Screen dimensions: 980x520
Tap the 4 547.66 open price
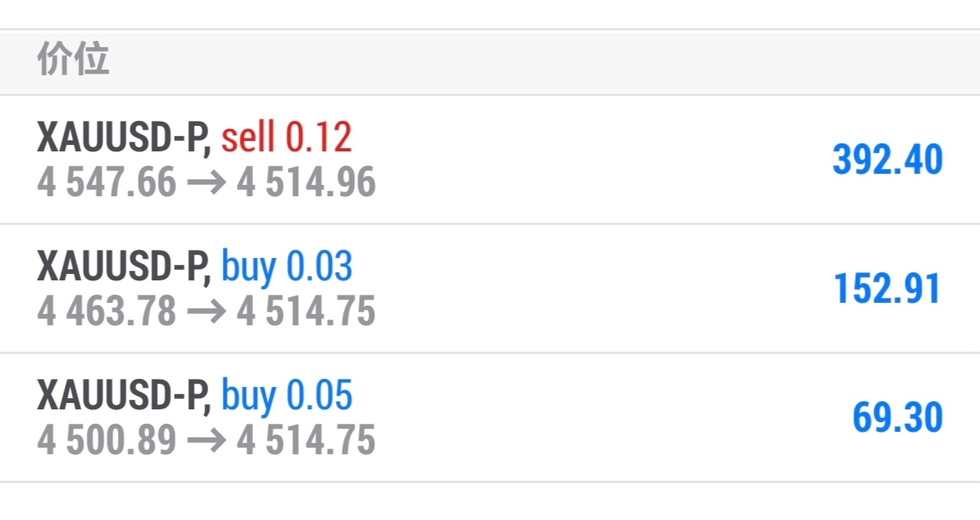[x=106, y=183]
